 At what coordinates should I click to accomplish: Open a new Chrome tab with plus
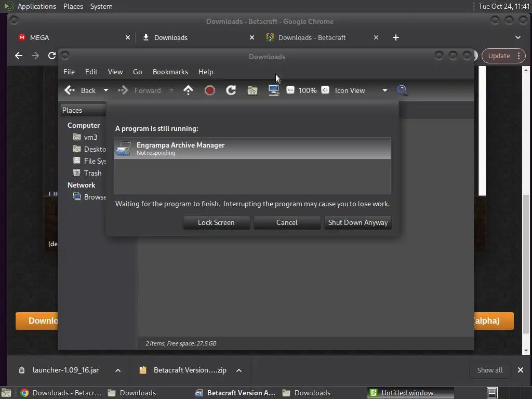click(395, 37)
